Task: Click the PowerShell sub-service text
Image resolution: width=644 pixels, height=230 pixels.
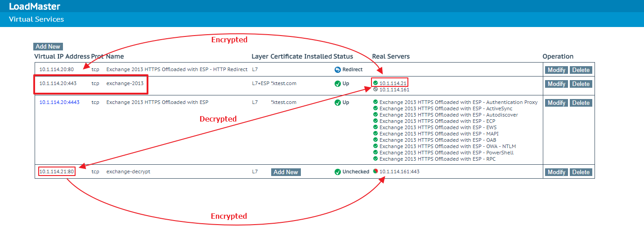Action: point(446,153)
